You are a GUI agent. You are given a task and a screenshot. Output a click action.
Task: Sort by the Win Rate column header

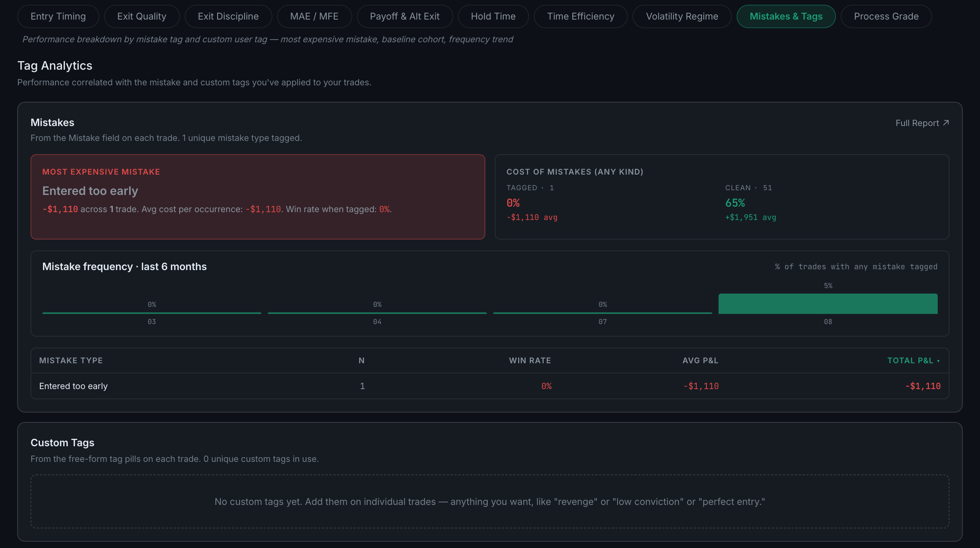[x=530, y=361]
